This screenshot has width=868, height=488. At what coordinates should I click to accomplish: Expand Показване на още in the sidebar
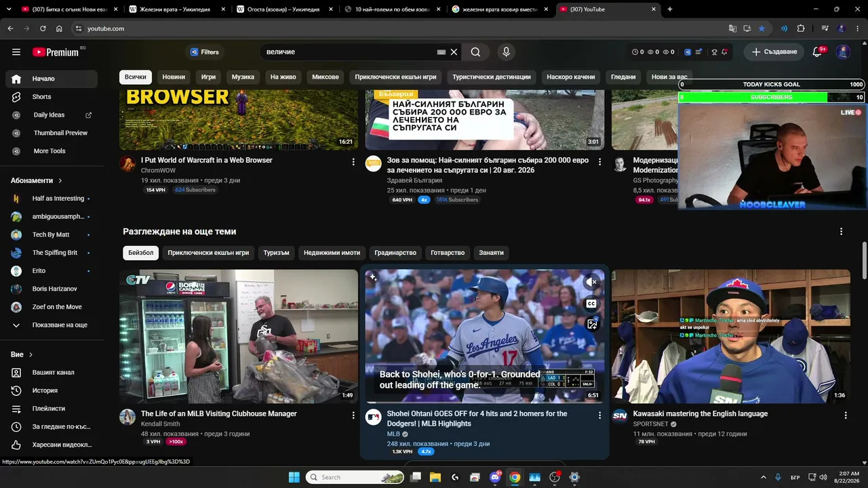(52, 325)
